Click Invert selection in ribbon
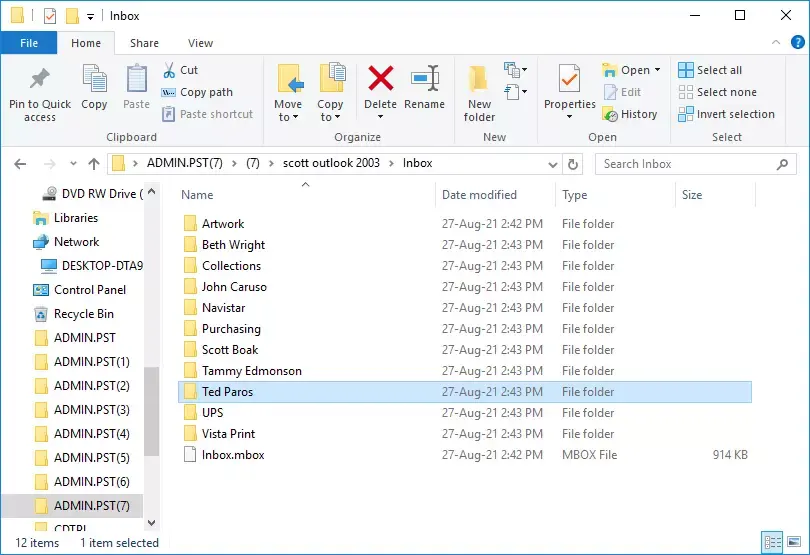This screenshot has width=810, height=555. [726, 114]
